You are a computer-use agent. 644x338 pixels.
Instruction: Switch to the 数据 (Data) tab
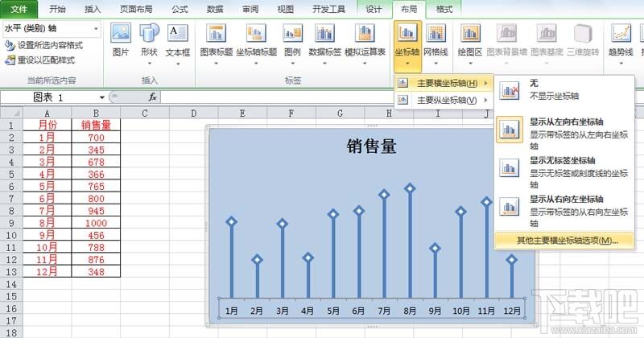(x=215, y=9)
